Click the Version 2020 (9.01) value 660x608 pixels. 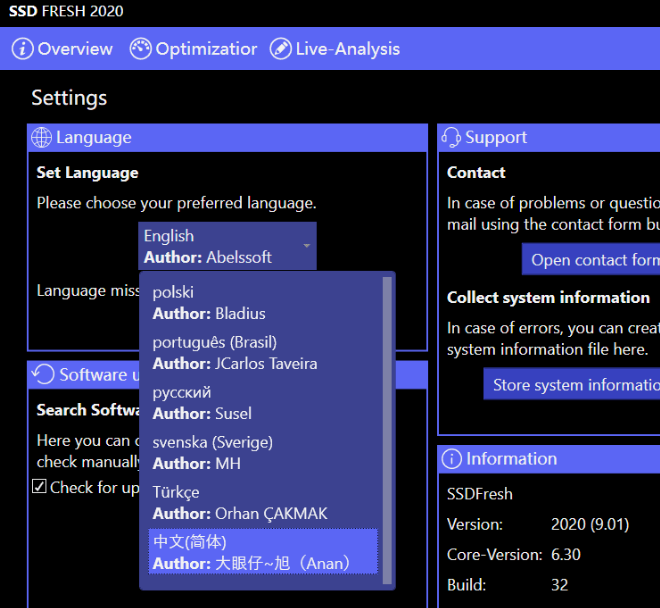coord(590,524)
